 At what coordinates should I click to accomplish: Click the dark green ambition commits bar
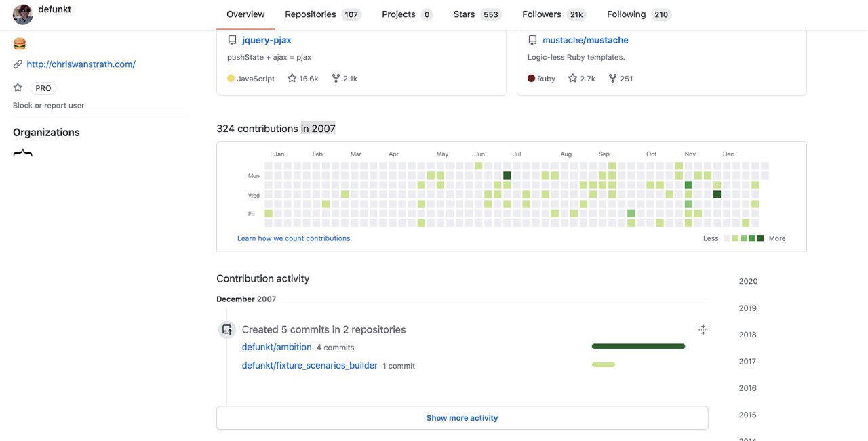pyautogui.click(x=638, y=346)
